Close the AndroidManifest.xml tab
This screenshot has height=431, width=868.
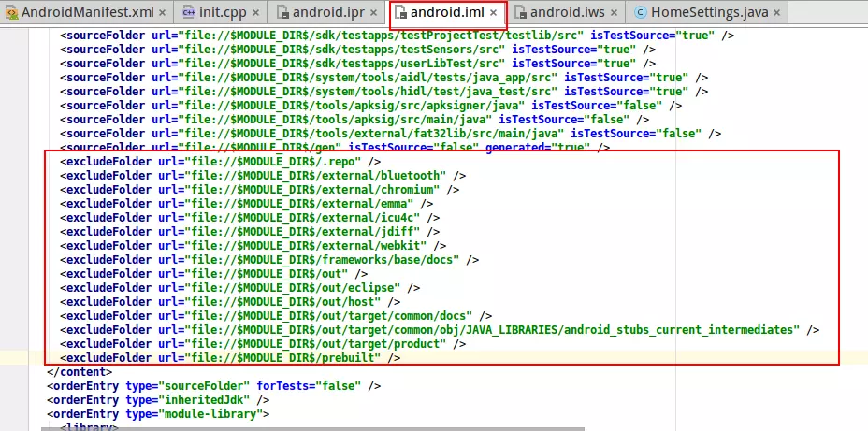tap(163, 13)
